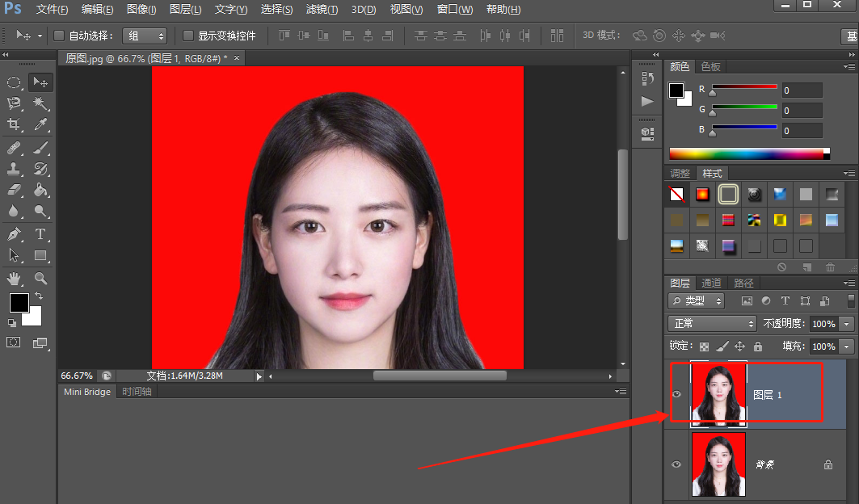Enable the 自动选择 checkbox

pyautogui.click(x=59, y=36)
